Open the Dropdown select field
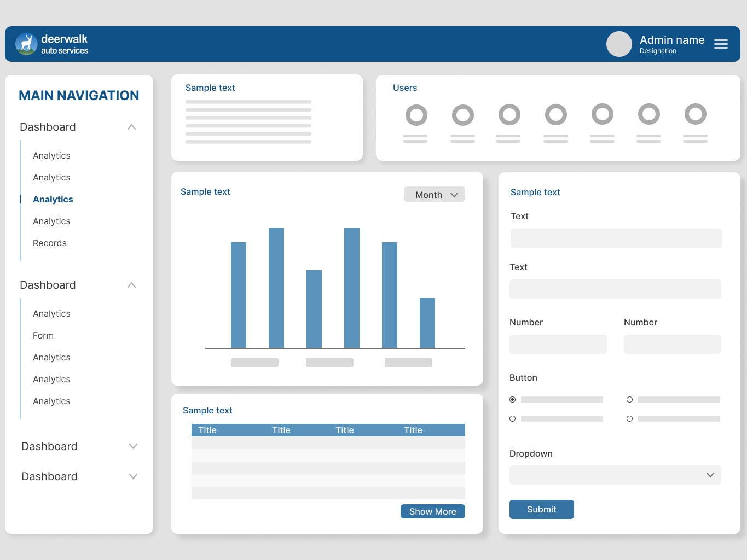The height and width of the screenshot is (560, 747). point(615,475)
